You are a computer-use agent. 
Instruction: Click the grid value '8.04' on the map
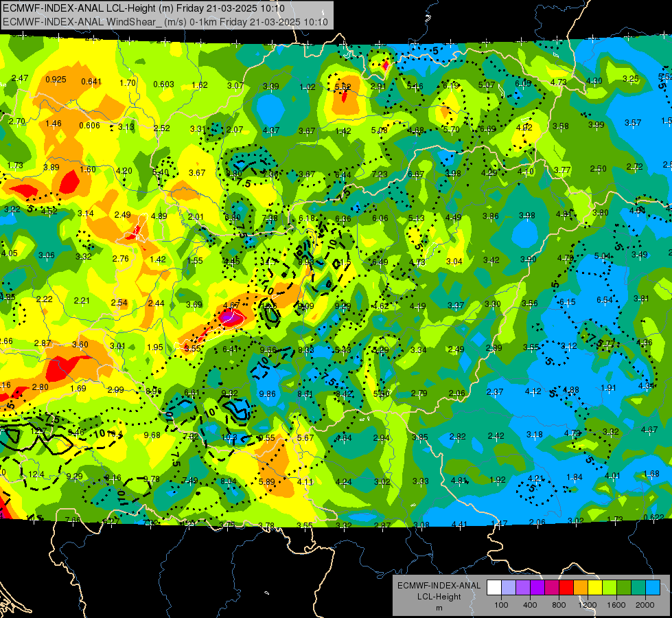(x=229, y=481)
